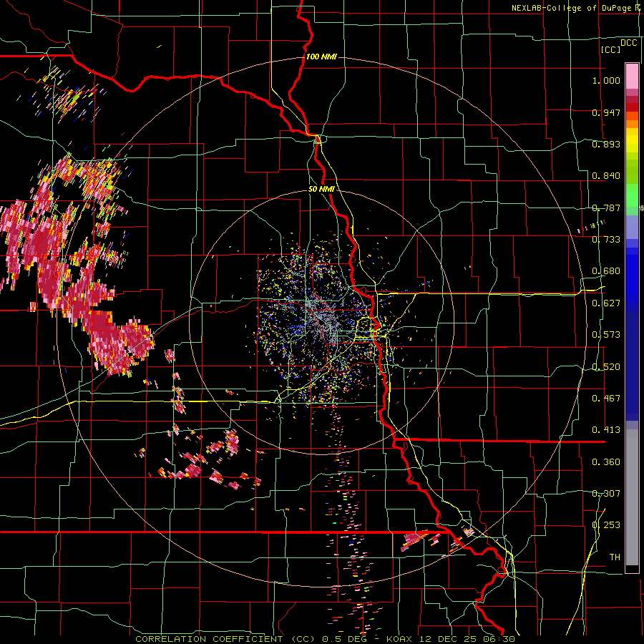Pick the orange band in color bar

632,123
